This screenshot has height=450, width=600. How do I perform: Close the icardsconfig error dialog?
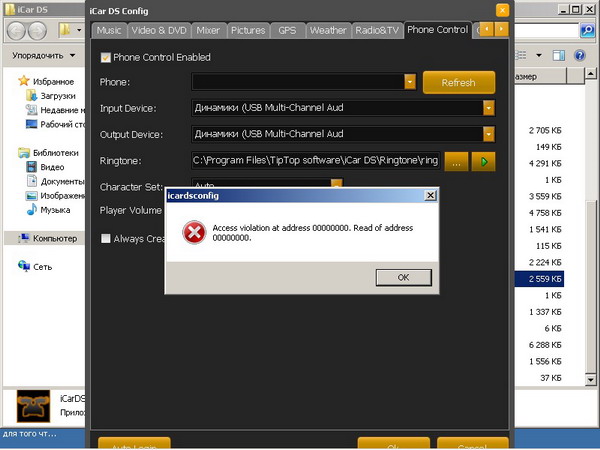[430, 196]
